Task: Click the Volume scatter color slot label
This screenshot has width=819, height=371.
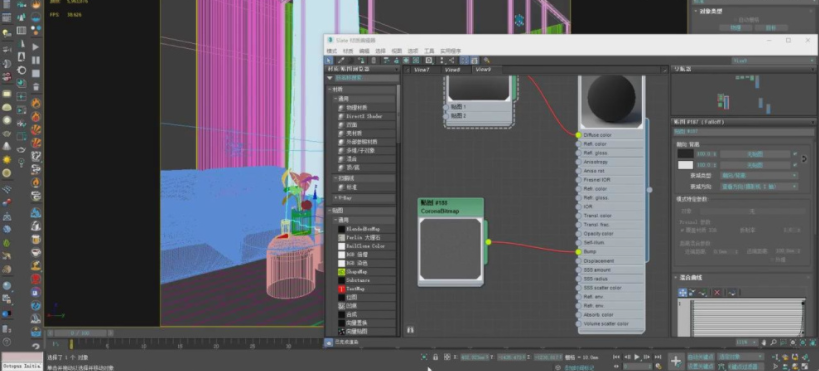Action: (606, 323)
